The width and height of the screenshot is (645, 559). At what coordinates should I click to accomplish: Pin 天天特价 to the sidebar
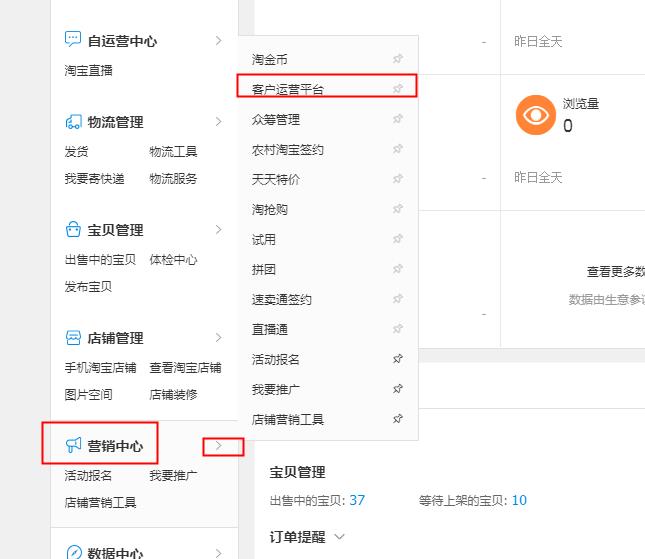[x=397, y=179]
